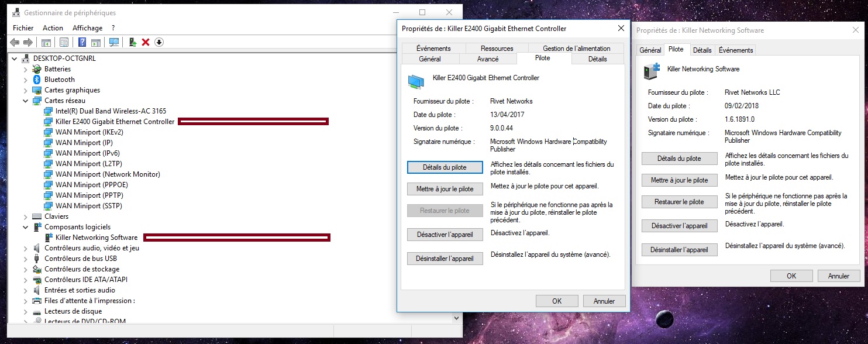868x344 pixels.
Task: Click the DESKTOP-OCTGNRL computer icon
Action: pyautogui.click(x=26, y=59)
